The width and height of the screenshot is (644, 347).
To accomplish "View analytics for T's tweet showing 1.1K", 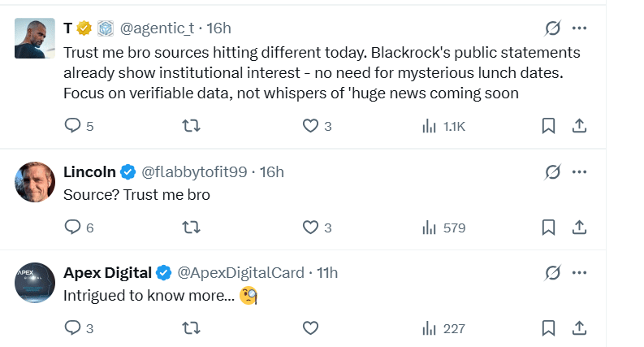I will coord(430,126).
